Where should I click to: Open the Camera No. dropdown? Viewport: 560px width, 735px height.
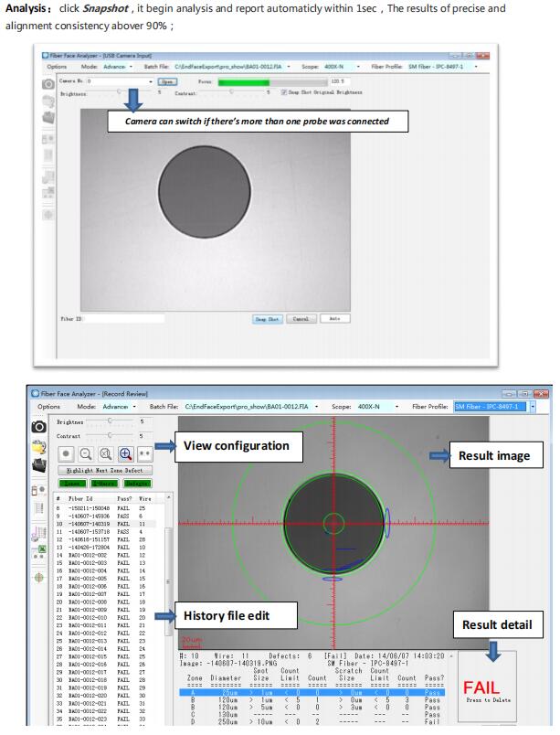[151, 81]
